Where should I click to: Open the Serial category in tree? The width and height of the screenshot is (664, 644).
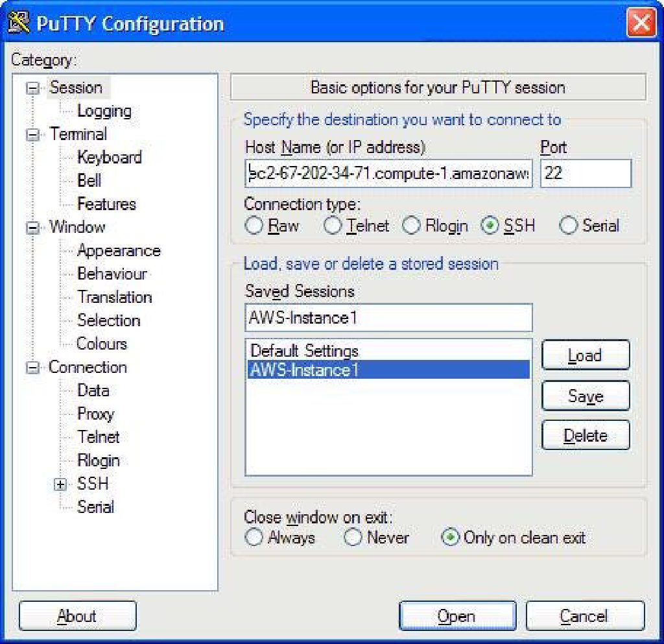(x=95, y=507)
